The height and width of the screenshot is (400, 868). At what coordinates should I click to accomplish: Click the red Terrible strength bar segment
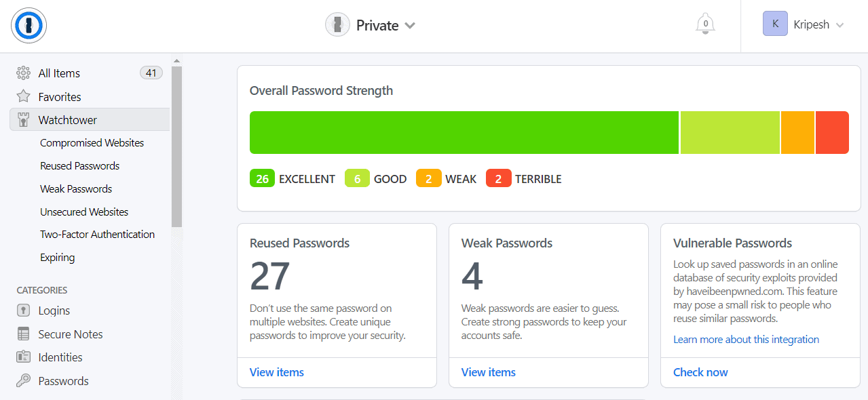tap(832, 132)
